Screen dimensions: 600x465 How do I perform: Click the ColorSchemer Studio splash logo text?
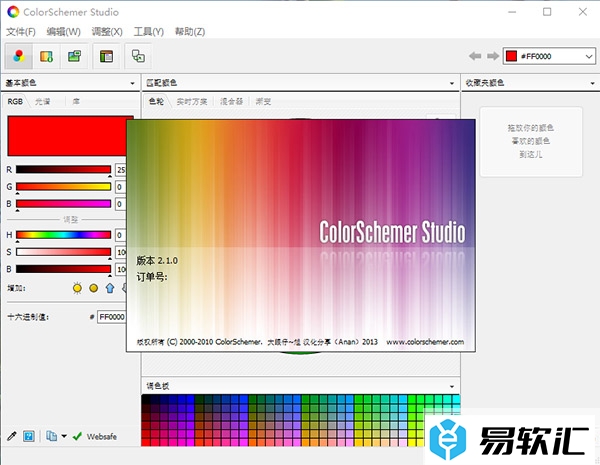393,232
